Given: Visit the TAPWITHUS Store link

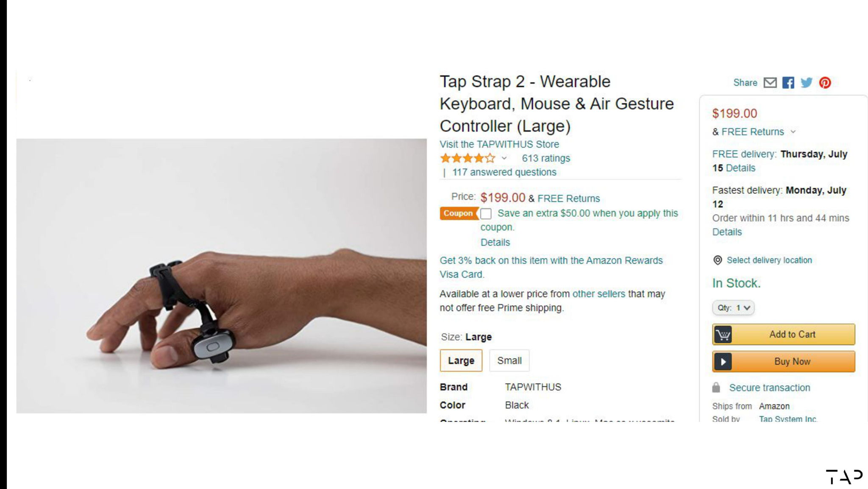Looking at the screenshot, I should pos(499,144).
